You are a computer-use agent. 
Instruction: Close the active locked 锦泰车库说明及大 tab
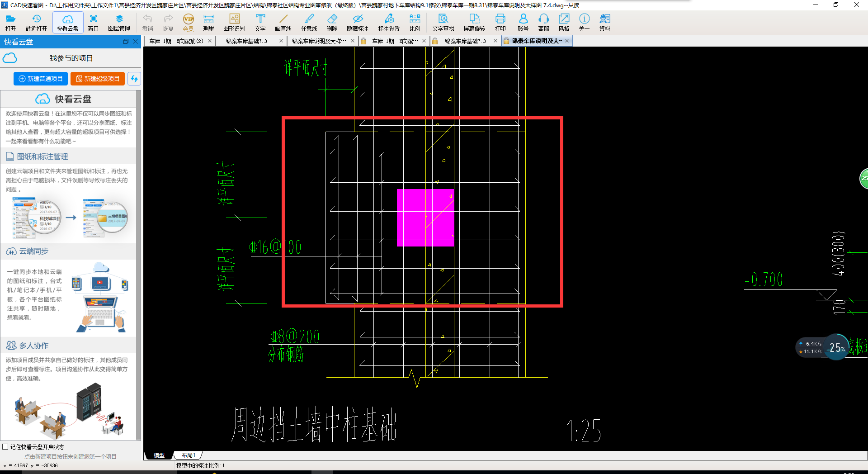(x=567, y=41)
